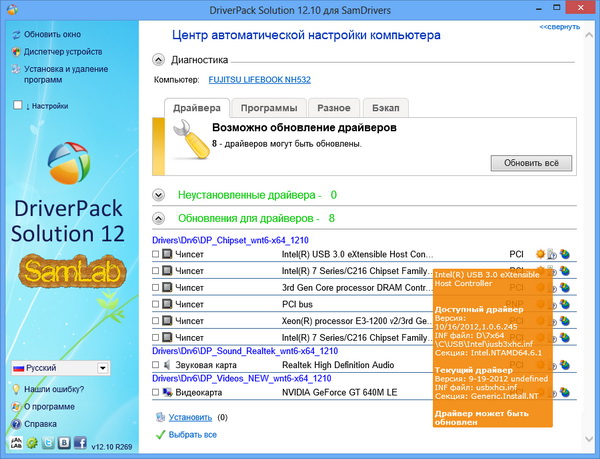Viewport: 600px width, 459px height.
Task: Toggle the Настройки checkbox
Action: pyautogui.click(x=18, y=105)
